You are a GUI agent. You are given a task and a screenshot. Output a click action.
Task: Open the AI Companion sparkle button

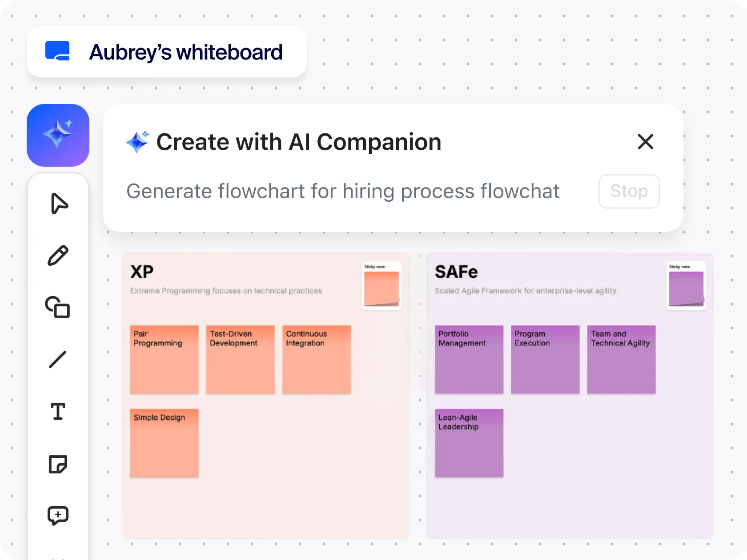pos(58,135)
